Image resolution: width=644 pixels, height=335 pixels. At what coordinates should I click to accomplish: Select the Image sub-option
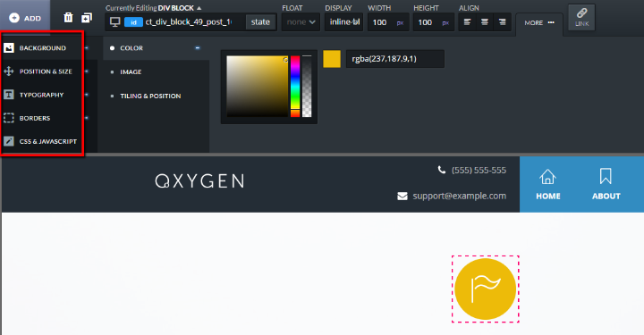[131, 71]
